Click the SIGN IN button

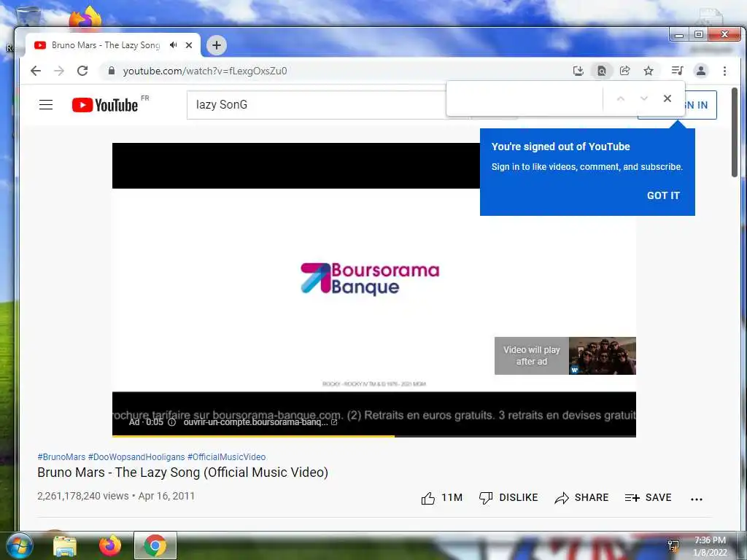click(x=700, y=105)
